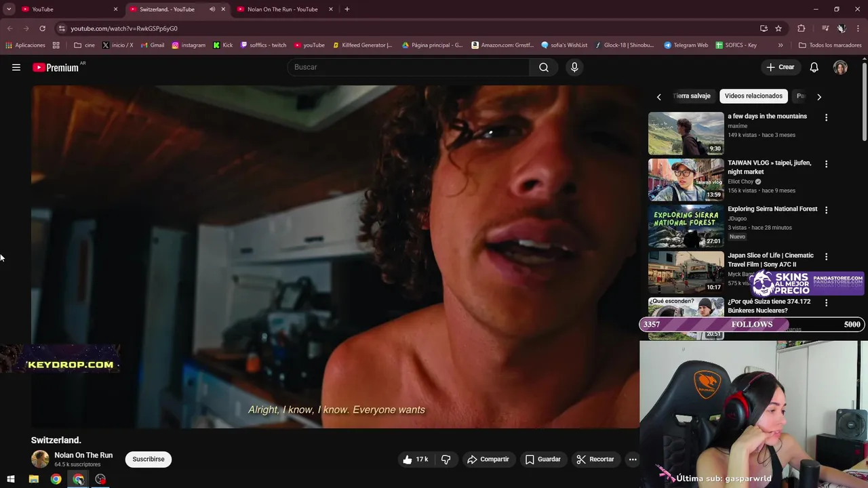Select the Videos relacionados chip

click(753, 96)
